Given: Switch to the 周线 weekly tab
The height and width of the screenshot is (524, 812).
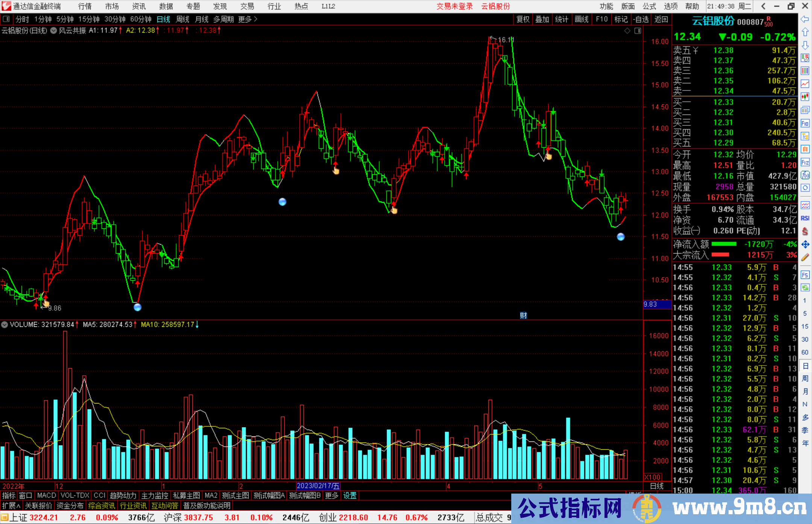Looking at the screenshot, I should [x=183, y=19].
